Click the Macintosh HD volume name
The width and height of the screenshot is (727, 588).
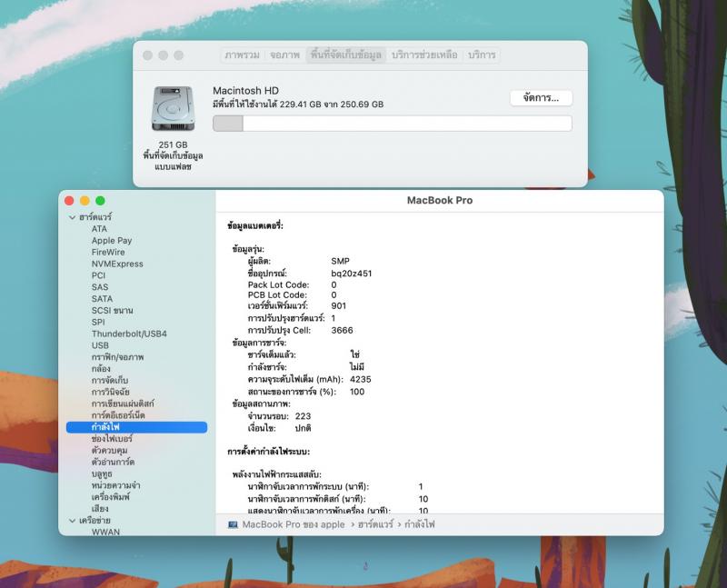(x=245, y=91)
